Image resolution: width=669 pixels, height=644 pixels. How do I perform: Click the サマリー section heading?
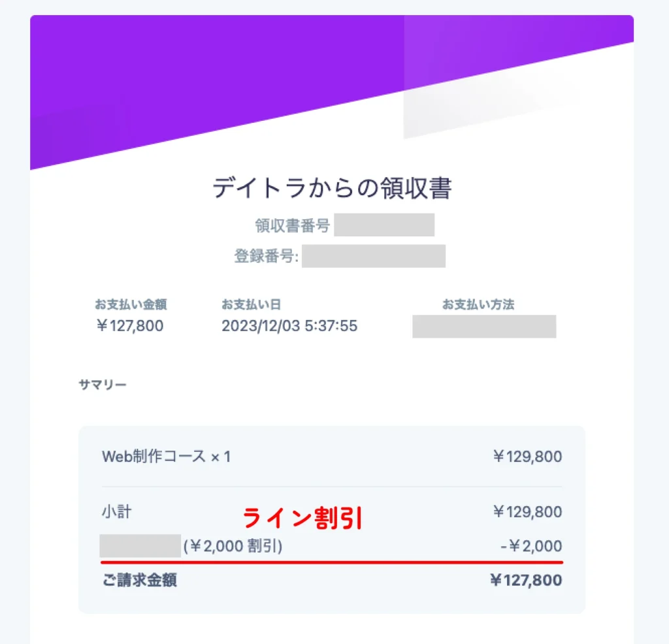[103, 385]
